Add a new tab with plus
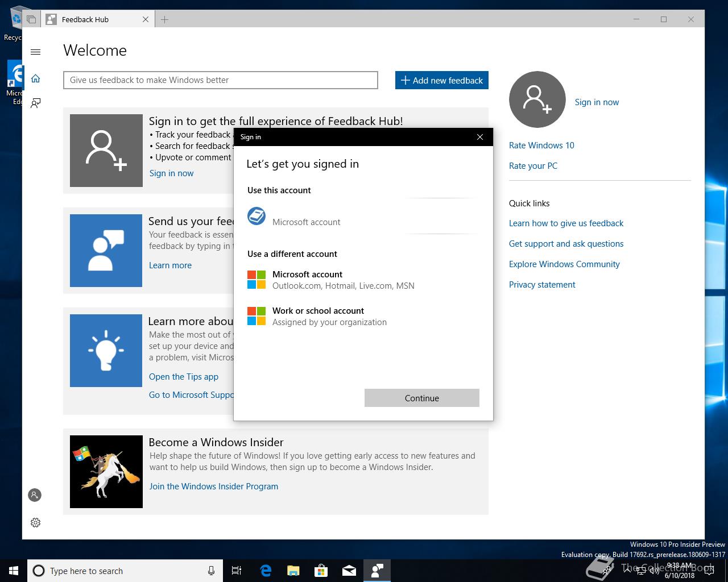The height and width of the screenshot is (582, 728). tap(164, 19)
